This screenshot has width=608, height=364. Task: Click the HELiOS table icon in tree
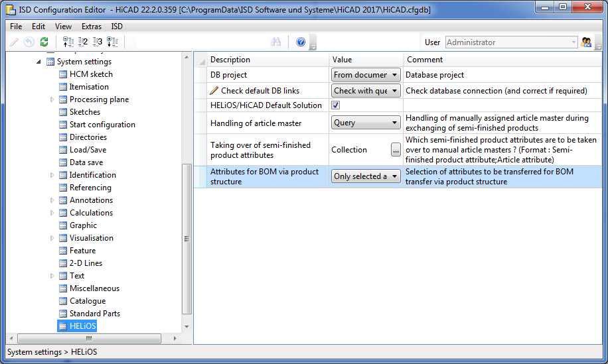click(63, 326)
